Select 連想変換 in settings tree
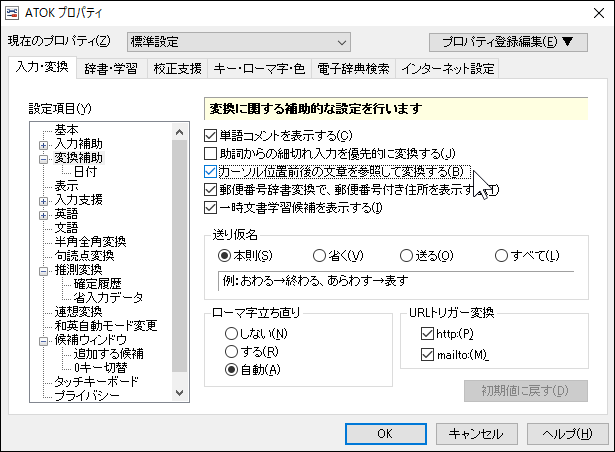The image size is (615, 452). (78, 312)
